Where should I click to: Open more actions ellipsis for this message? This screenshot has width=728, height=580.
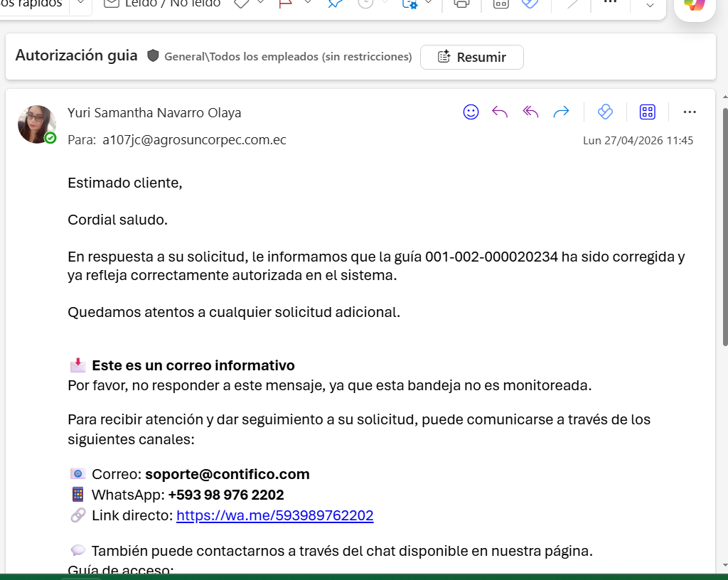point(690,112)
